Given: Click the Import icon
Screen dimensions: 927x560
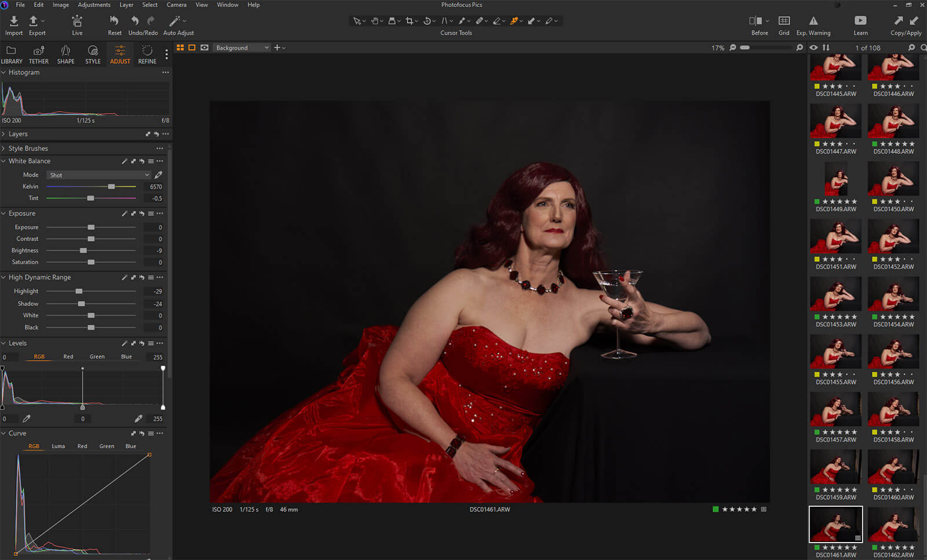Looking at the screenshot, I should tap(14, 21).
